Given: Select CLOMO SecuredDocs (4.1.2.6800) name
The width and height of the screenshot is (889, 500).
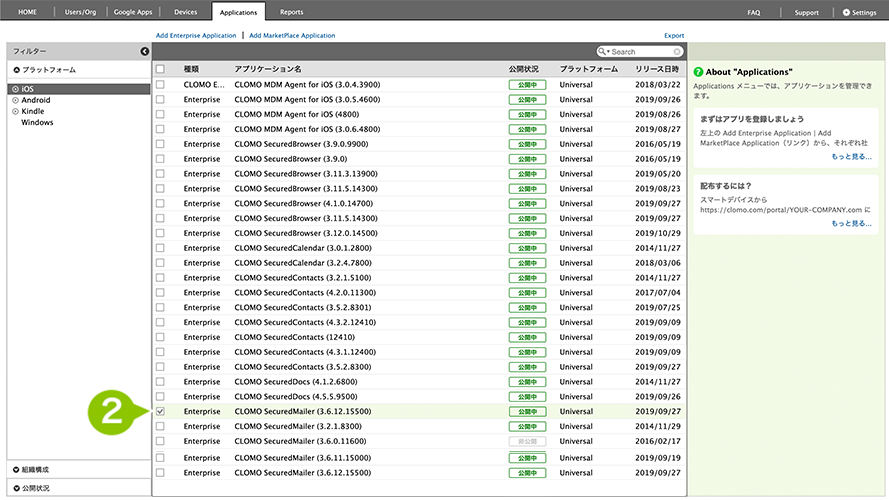Looking at the screenshot, I should [295, 382].
